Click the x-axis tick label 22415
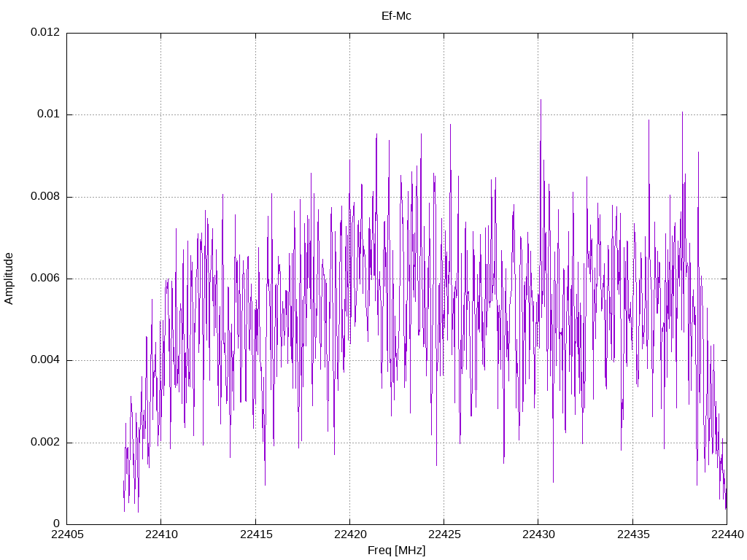The image size is (747, 560). point(256,534)
